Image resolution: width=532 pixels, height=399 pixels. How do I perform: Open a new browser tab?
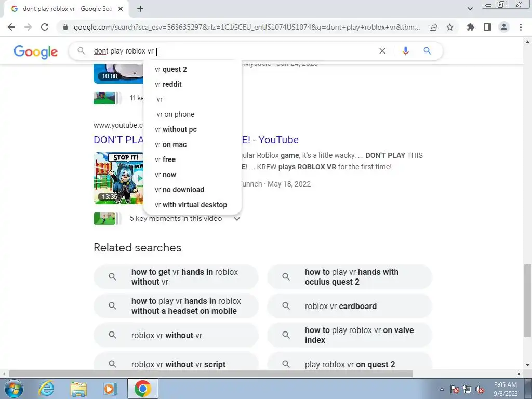[140, 9]
